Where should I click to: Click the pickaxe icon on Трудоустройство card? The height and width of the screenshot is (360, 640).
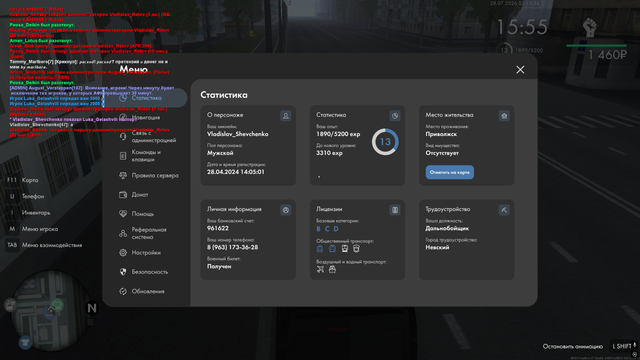[504, 210]
